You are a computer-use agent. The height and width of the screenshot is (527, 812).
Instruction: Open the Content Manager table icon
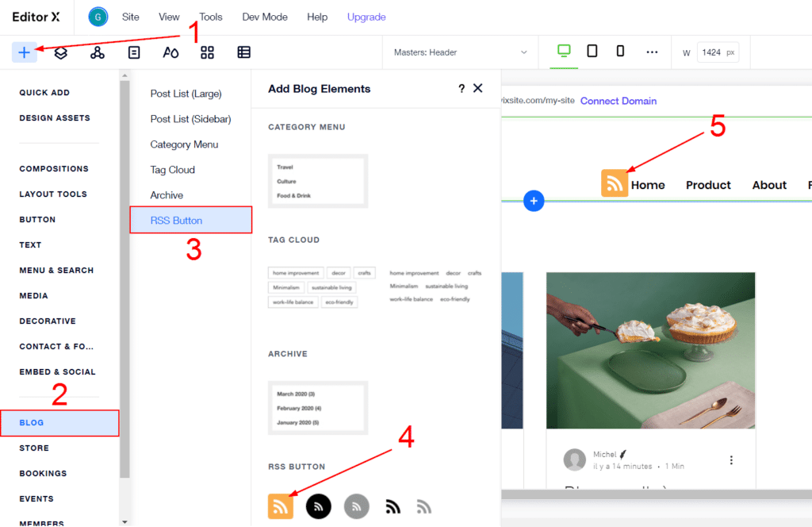244,52
